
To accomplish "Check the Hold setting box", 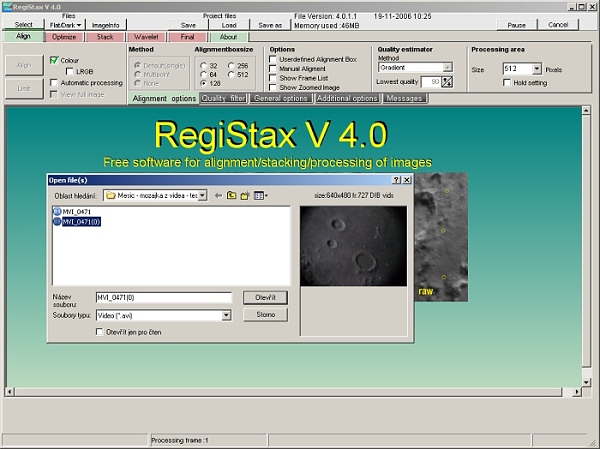I will coord(507,83).
